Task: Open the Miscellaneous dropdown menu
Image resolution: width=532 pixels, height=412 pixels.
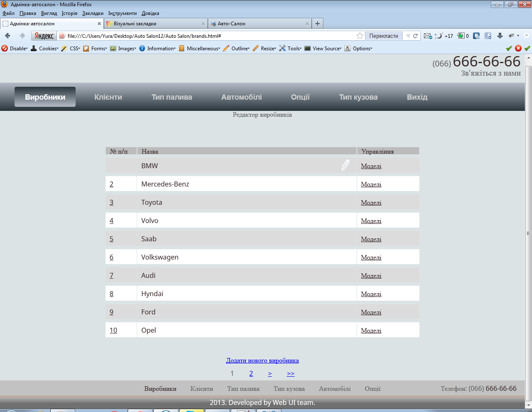Action: (x=199, y=48)
